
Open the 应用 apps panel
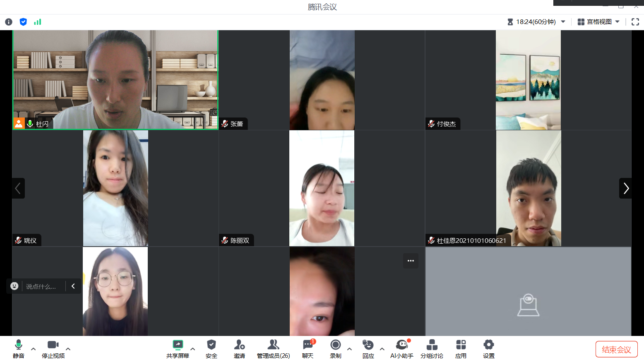coord(461,349)
